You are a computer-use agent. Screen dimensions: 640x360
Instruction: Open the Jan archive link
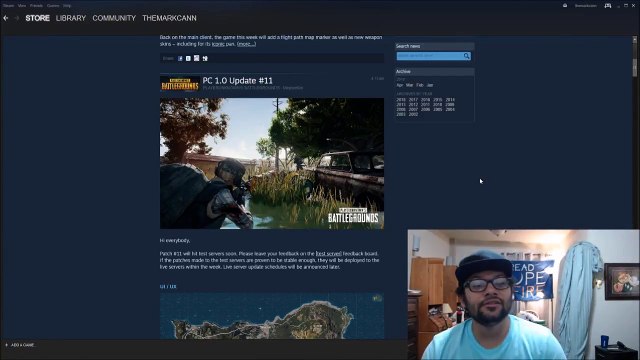[x=430, y=85]
